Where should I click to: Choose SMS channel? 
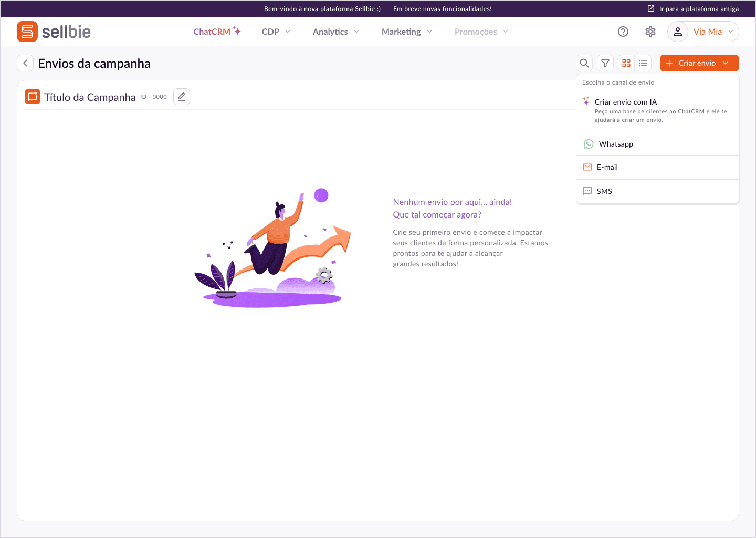click(x=657, y=191)
